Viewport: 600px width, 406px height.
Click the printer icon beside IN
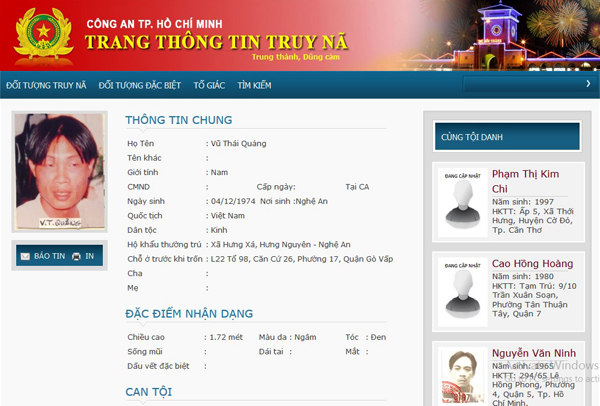[x=76, y=256]
